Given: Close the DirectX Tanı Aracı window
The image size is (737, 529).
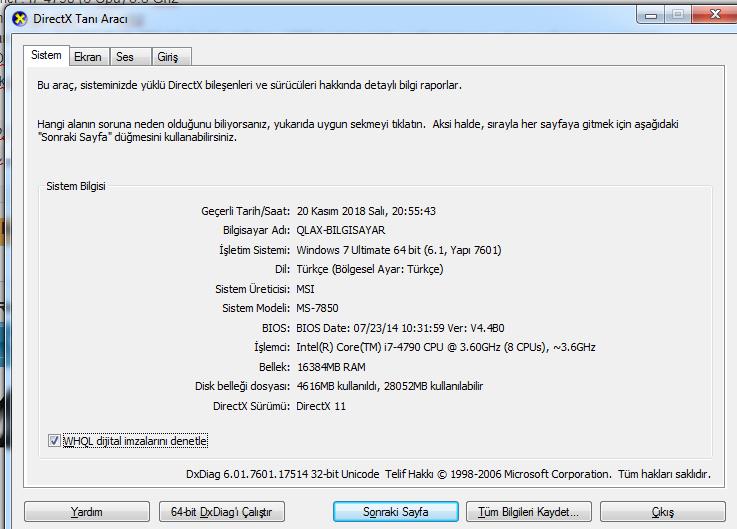Looking at the screenshot, I should [x=714, y=15].
